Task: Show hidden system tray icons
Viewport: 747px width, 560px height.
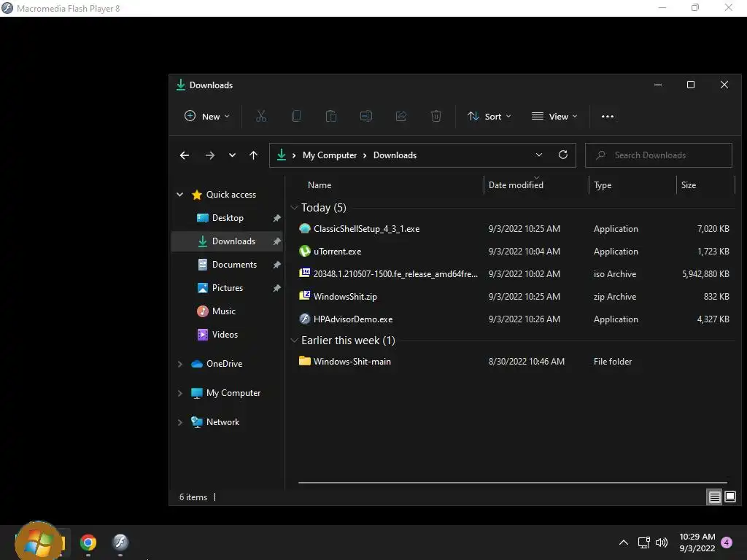Action: pyautogui.click(x=623, y=542)
